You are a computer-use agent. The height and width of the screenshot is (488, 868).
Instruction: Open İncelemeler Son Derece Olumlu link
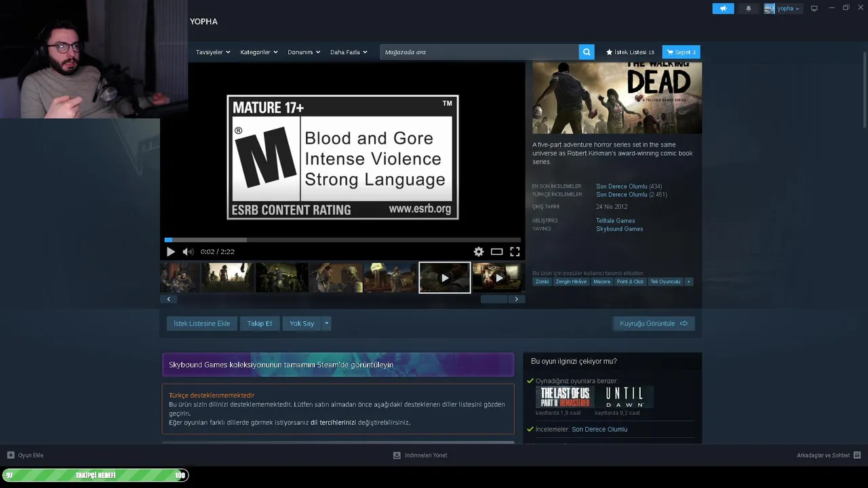tap(599, 429)
